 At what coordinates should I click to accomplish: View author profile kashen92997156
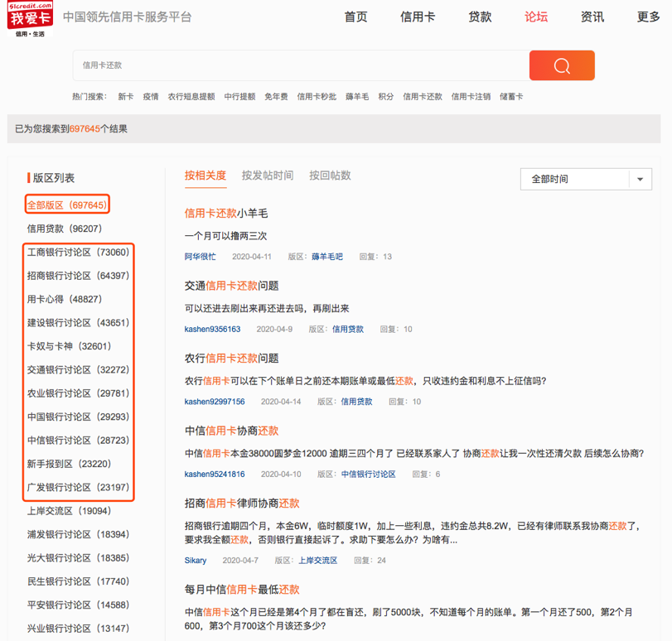[215, 402]
